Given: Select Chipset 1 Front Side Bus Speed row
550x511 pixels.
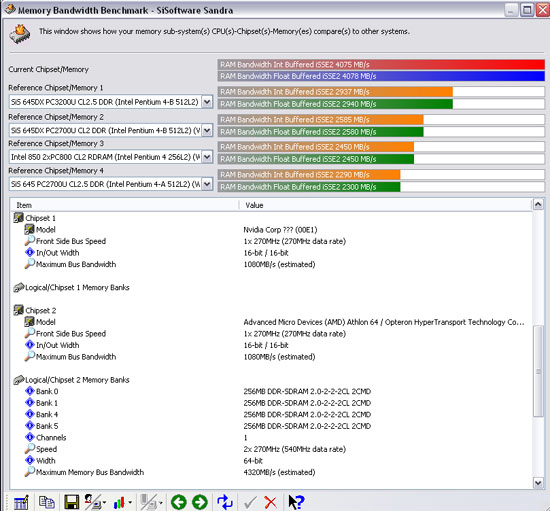Looking at the screenshot, I should tap(271, 241).
